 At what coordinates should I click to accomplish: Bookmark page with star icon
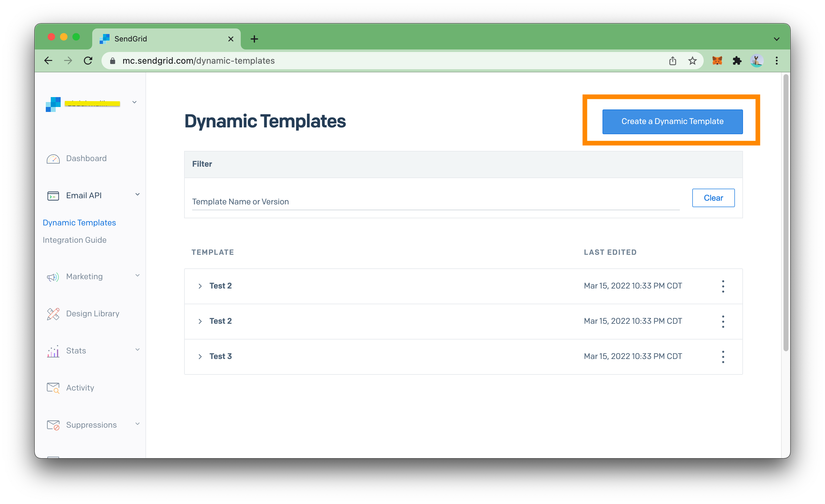(x=692, y=61)
